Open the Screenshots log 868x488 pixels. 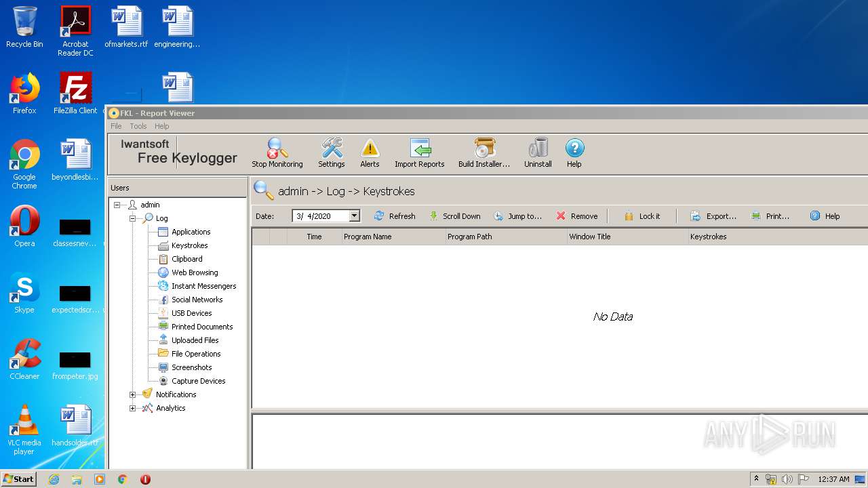(x=191, y=367)
